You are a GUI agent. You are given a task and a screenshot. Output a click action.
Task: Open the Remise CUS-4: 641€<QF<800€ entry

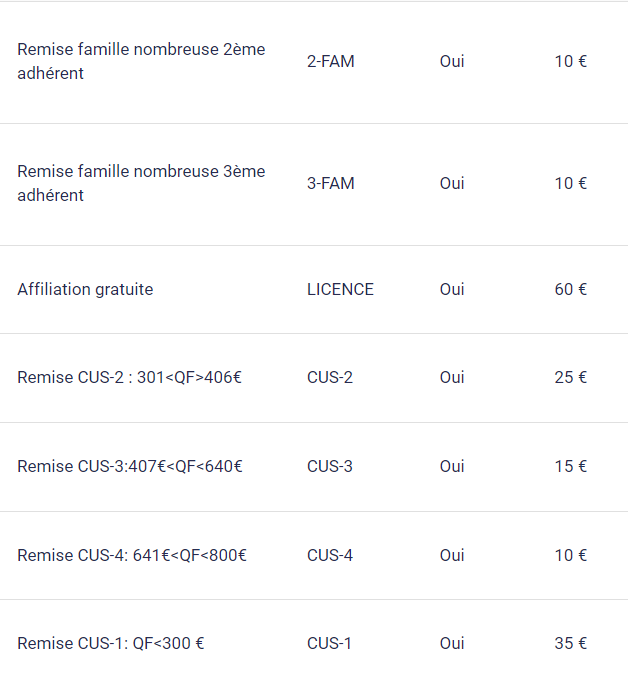(314, 556)
